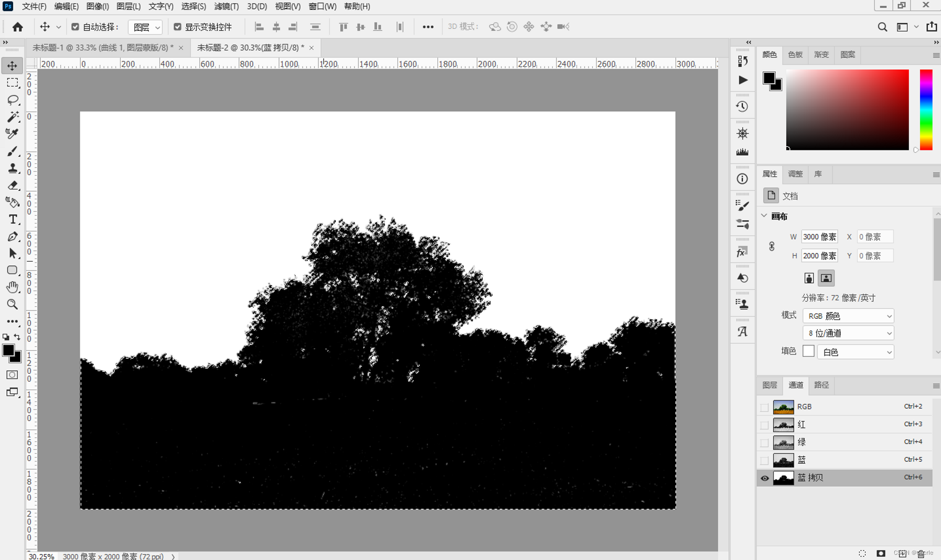Open the Actions play panel icon
This screenshot has width=941, height=560.
tap(743, 80)
